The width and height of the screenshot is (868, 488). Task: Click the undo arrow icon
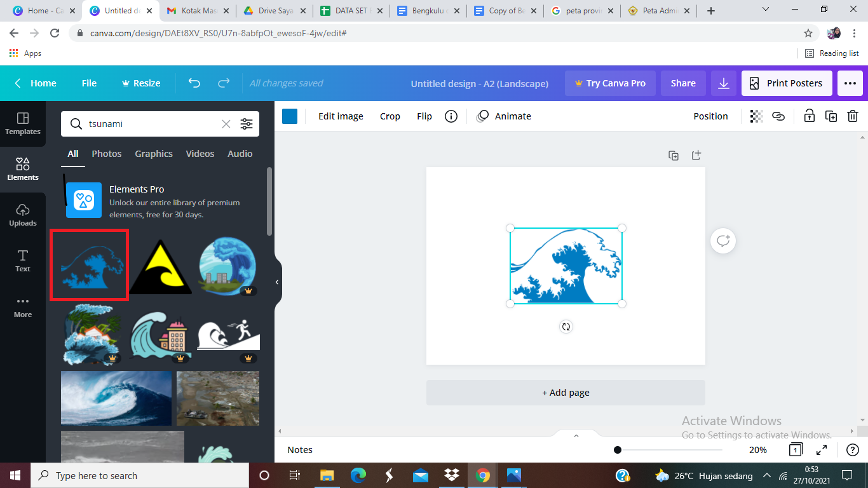click(194, 83)
